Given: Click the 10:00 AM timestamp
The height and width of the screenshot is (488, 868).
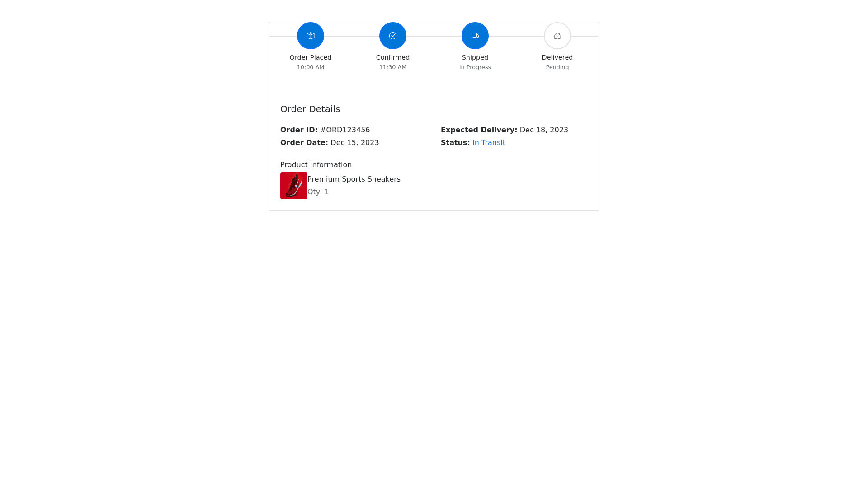Looking at the screenshot, I should point(311,67).
